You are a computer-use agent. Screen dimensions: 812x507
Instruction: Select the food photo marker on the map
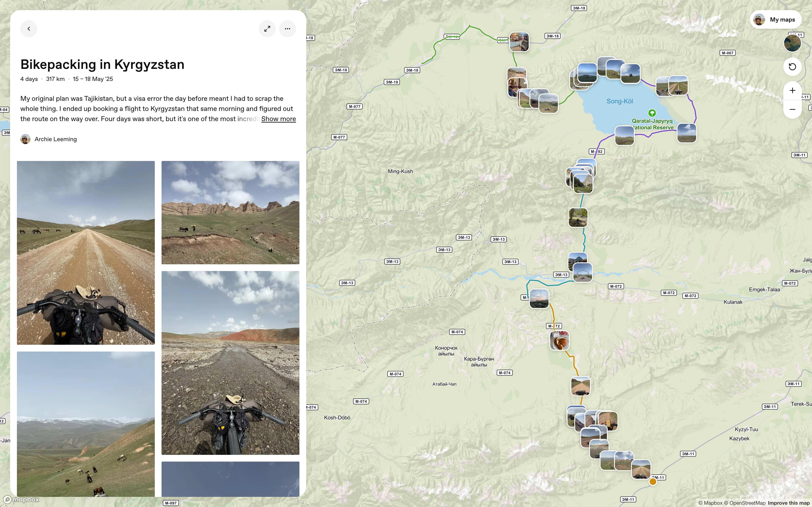560,341
